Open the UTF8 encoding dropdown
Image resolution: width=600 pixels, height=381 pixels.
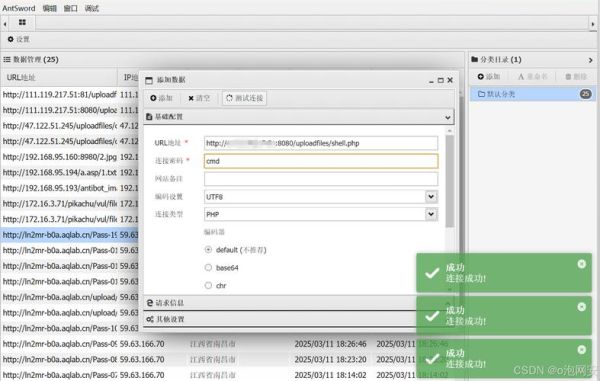[x=431, y=197]
